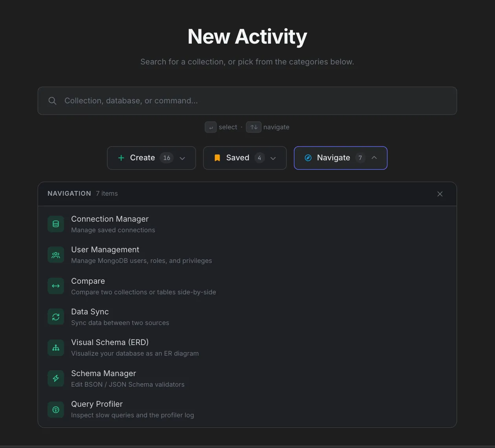Open Schema Manager entry
The width and height of the screenshot is (495, 448).
pyautogui.click(x=247, y=378)
